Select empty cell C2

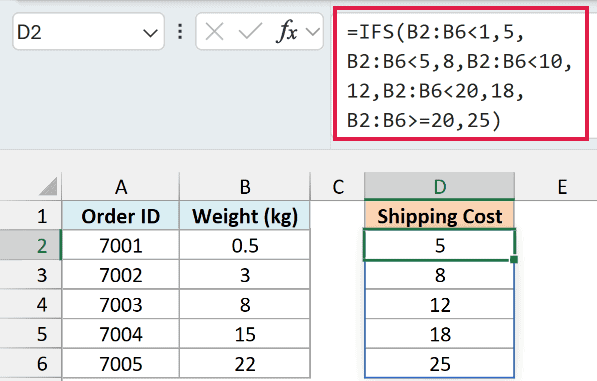click(x=337, y=245)
